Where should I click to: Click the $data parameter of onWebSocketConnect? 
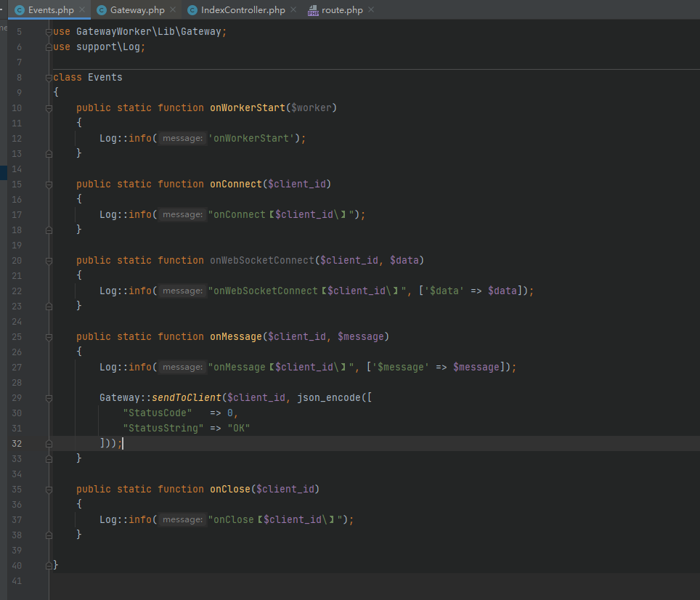click(404, 260)
